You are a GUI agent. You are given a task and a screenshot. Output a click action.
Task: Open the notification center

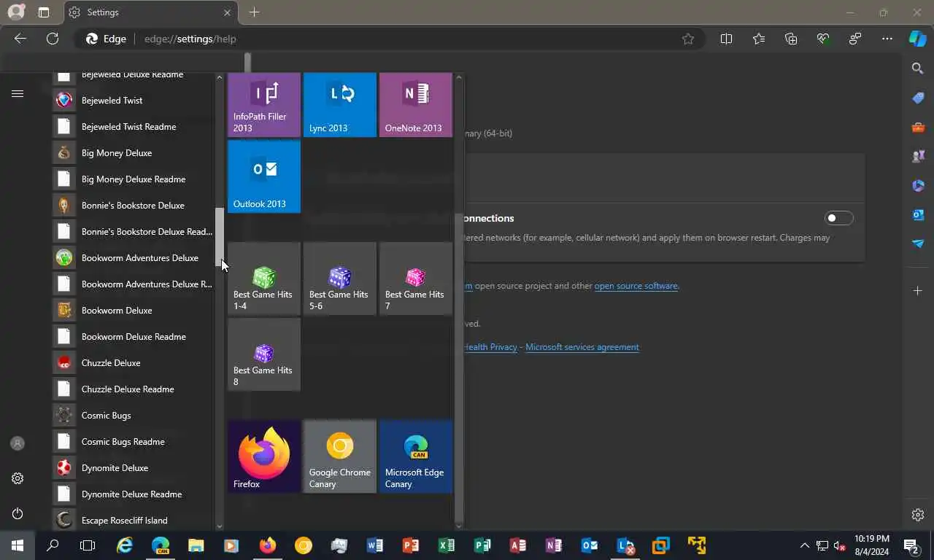point(911,545)
